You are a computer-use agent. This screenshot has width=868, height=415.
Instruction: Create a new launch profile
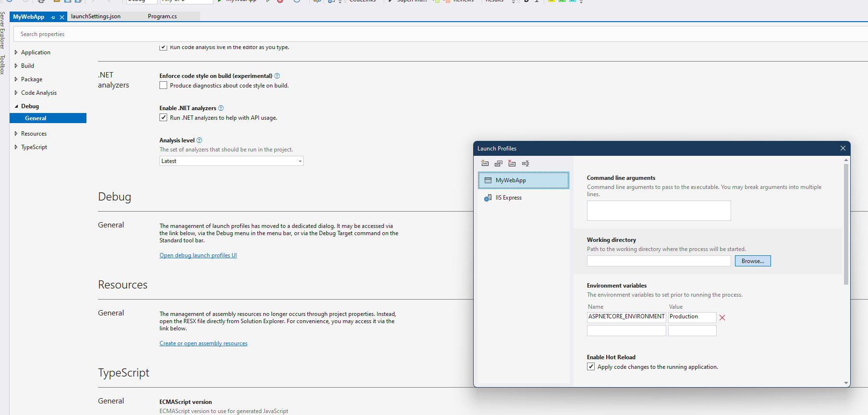[x=485, y=163]
